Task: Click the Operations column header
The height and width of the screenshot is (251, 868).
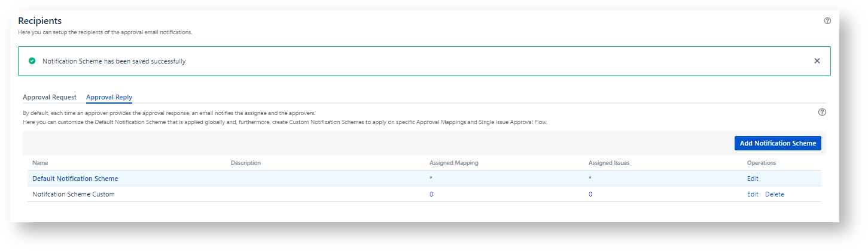Action: pyautogui.click(x=762, y=163)
